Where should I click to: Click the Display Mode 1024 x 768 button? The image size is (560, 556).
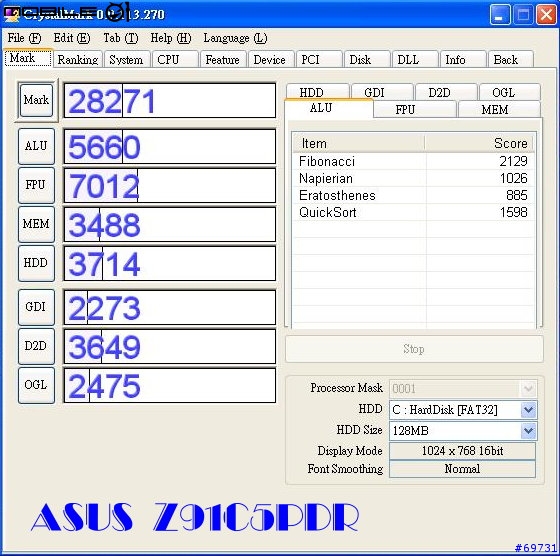(x=462, y=451)
